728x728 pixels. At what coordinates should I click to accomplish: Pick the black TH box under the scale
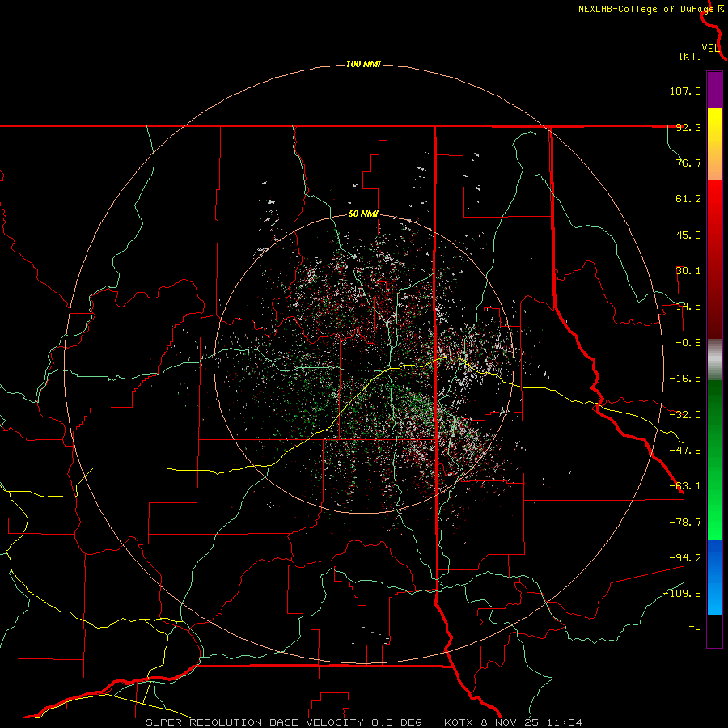(x=714, y=631)
